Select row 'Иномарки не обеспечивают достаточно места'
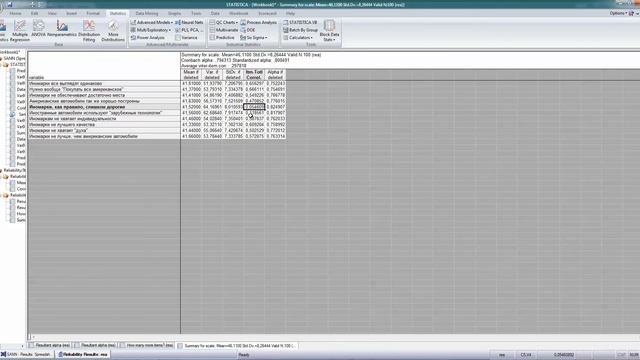640x360 pixels. pos(104,95)
